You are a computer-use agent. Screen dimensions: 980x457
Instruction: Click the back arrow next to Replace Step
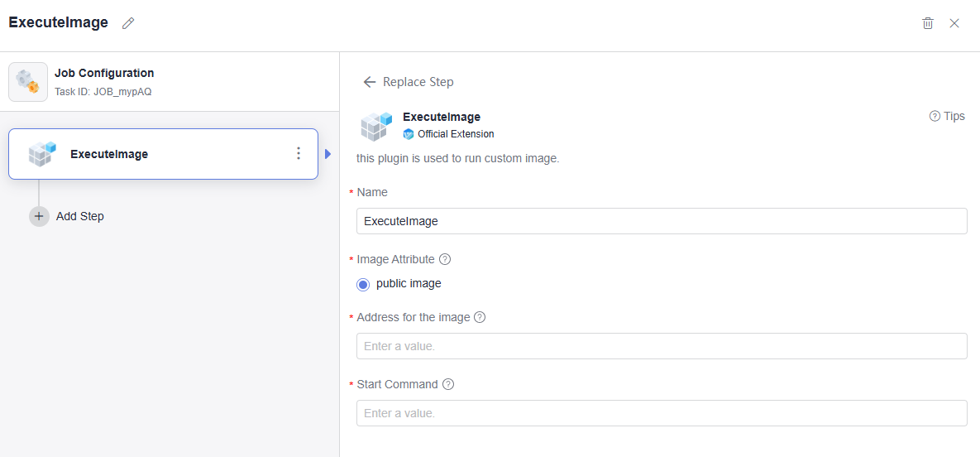(x=370, y=82)
